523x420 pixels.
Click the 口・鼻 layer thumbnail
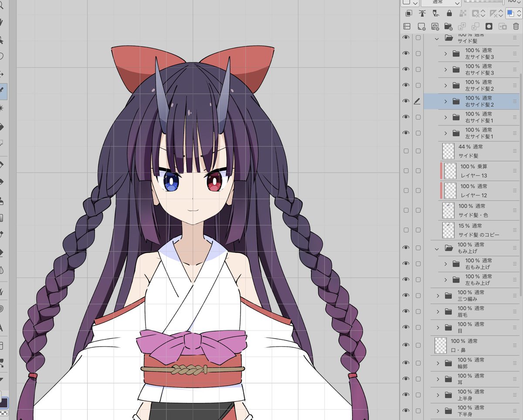441,345
